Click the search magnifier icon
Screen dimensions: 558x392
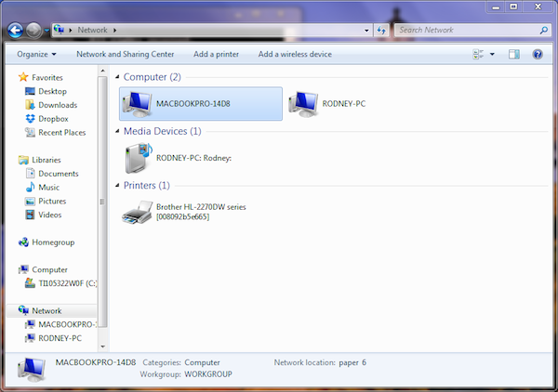pos(544,31)
